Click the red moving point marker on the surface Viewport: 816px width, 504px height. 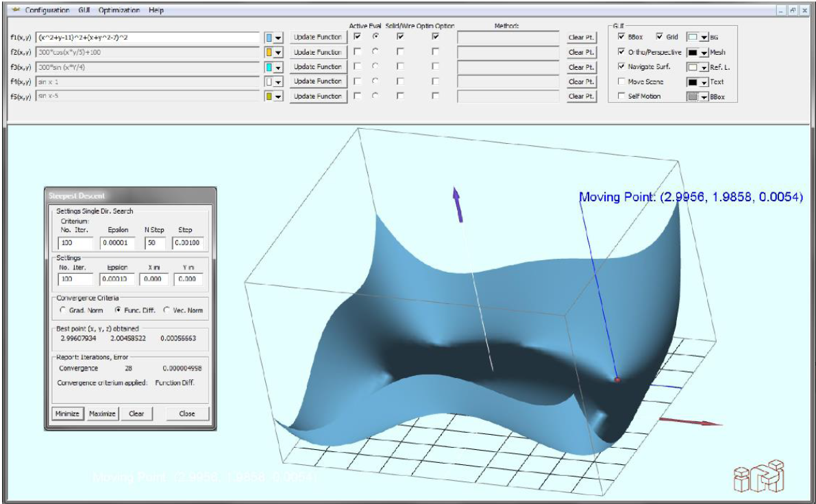[617, 379]
